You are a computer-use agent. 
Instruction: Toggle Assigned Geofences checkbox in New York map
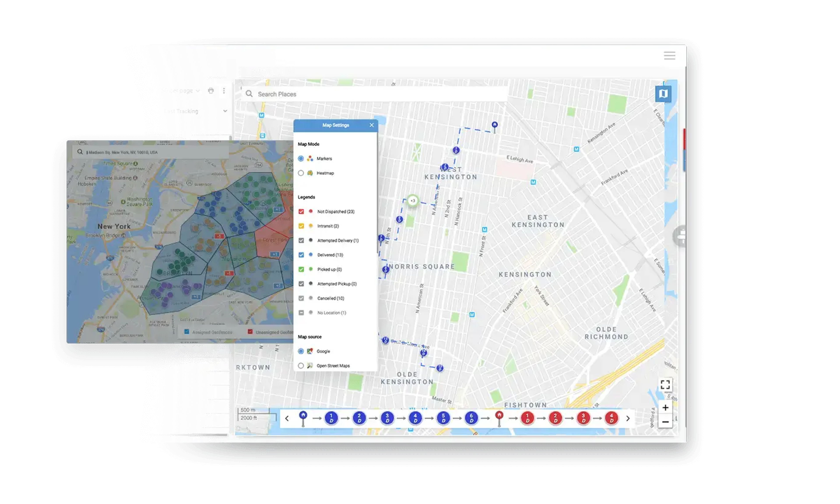click(x=186, y=332)
